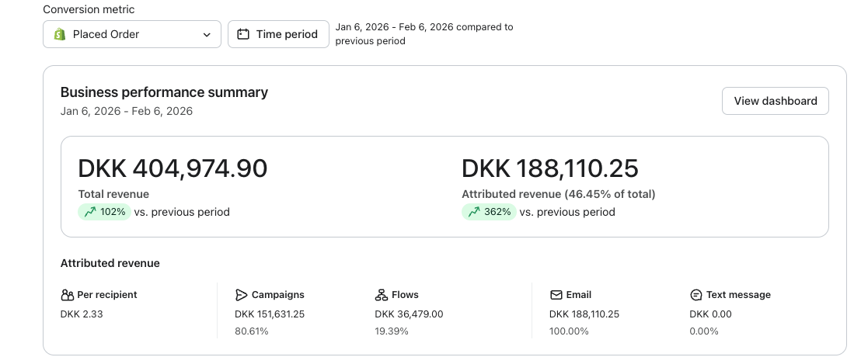Click the Text message value DKK 0.00

[710, 314]
